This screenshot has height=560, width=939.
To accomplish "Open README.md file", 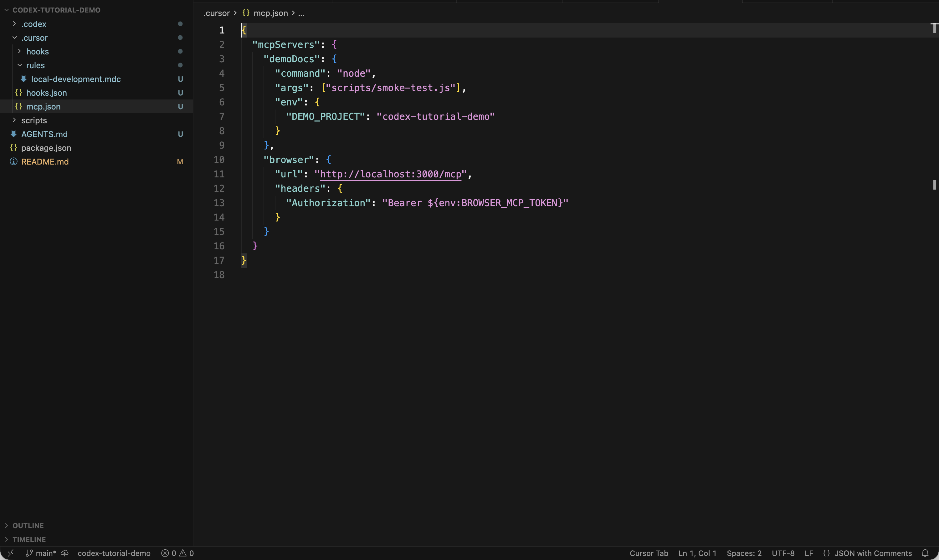I will click(45, 161).
